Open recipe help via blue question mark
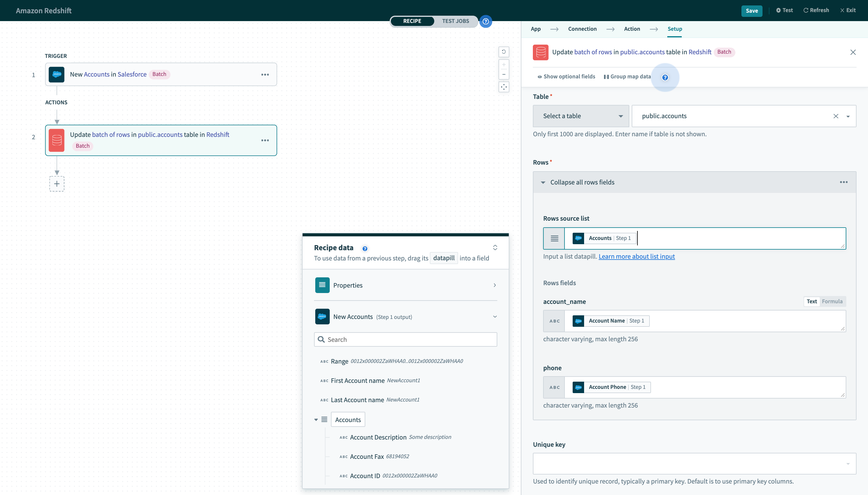 pyautogui.click(x=486, y=21)
